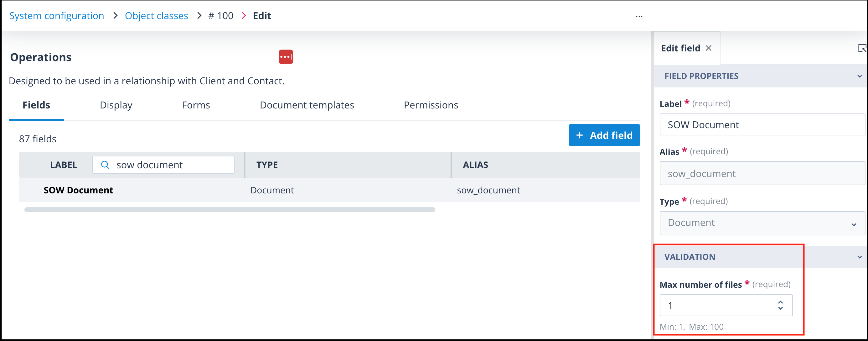Select the SOW Document row label
Viewport: 868px width, 341px height.
(78, 190)
